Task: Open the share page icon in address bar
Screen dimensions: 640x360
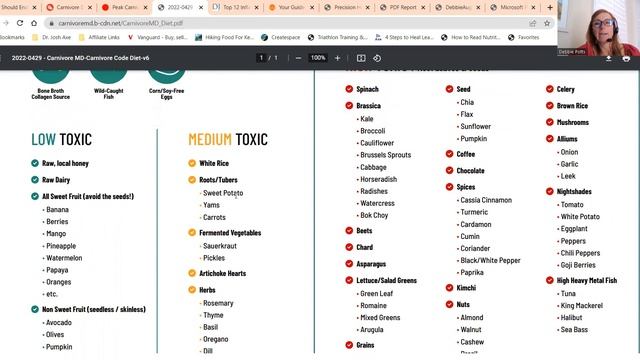Action: (533, 23)
